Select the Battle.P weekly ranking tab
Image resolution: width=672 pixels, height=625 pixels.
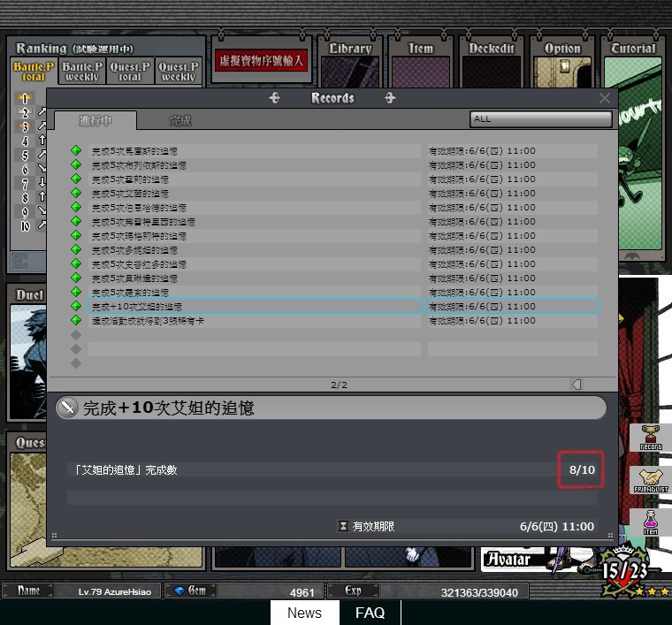coord(82,72)
